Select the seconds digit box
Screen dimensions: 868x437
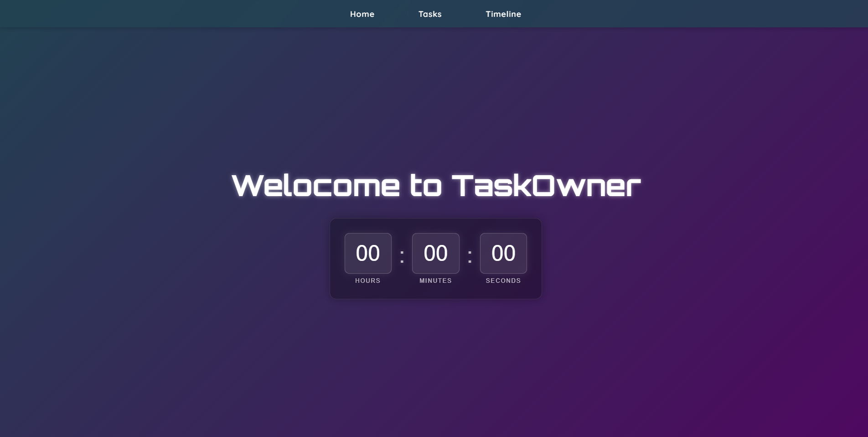[x=503, y=253]
